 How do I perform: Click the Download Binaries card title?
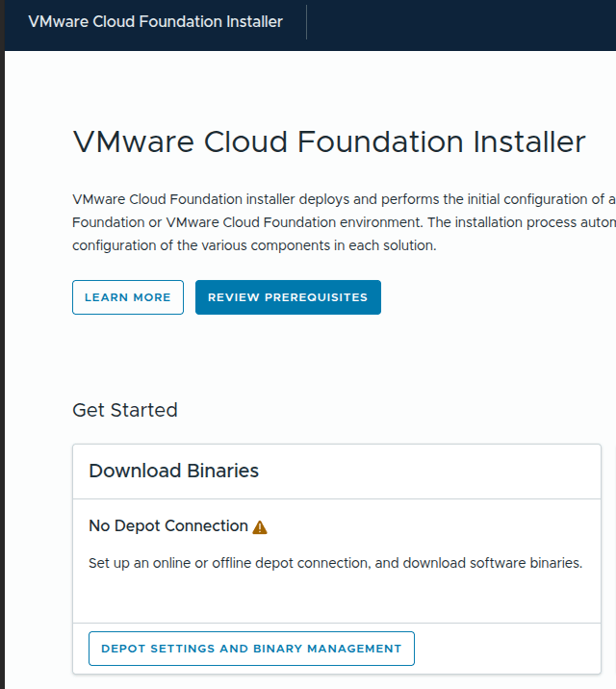click(173, 471)
